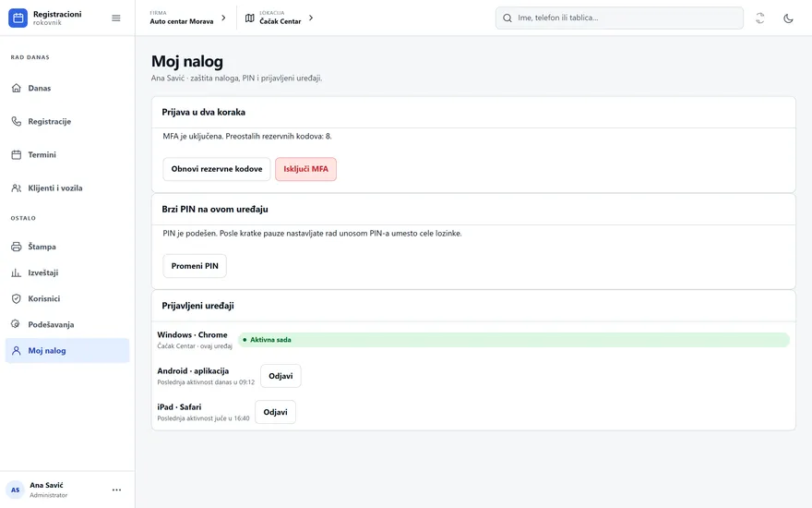Click the phone icon beside Registracije
This screenshot has height=508, width=812.
pyautogui.click(x=17, y=121)
